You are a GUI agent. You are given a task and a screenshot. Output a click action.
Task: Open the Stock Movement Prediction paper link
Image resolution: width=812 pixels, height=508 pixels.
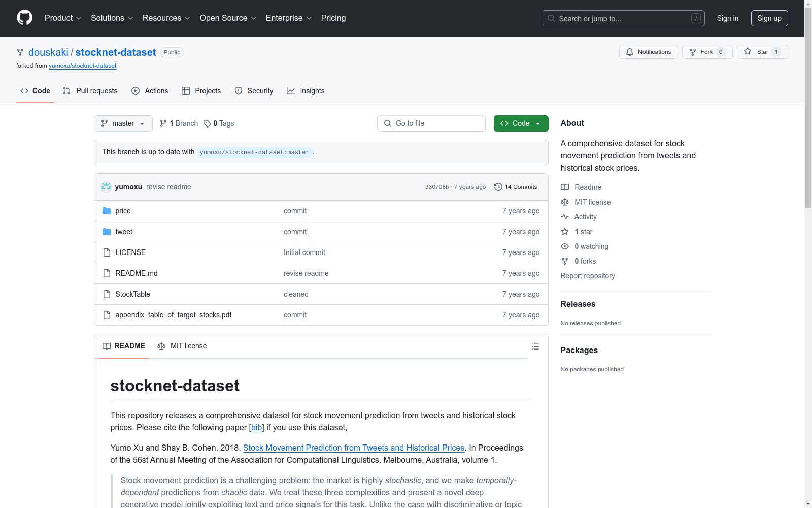point(354,448)
